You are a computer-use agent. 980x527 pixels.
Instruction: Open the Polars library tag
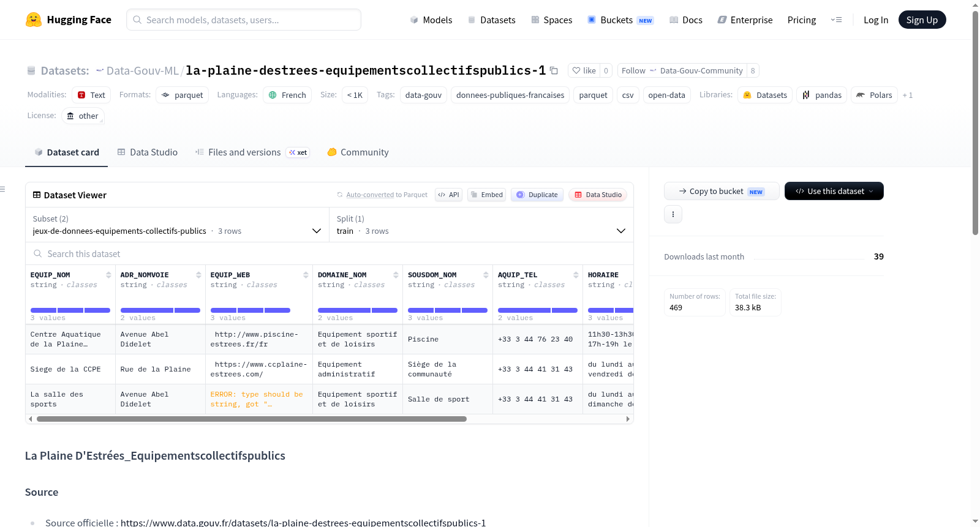[874, 95]
